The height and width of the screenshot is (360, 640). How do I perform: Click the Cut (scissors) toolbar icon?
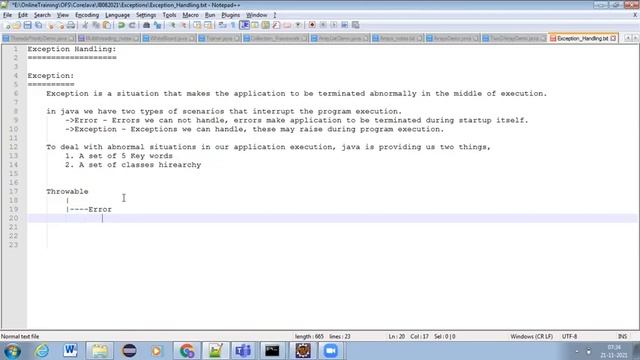[85, 25]
